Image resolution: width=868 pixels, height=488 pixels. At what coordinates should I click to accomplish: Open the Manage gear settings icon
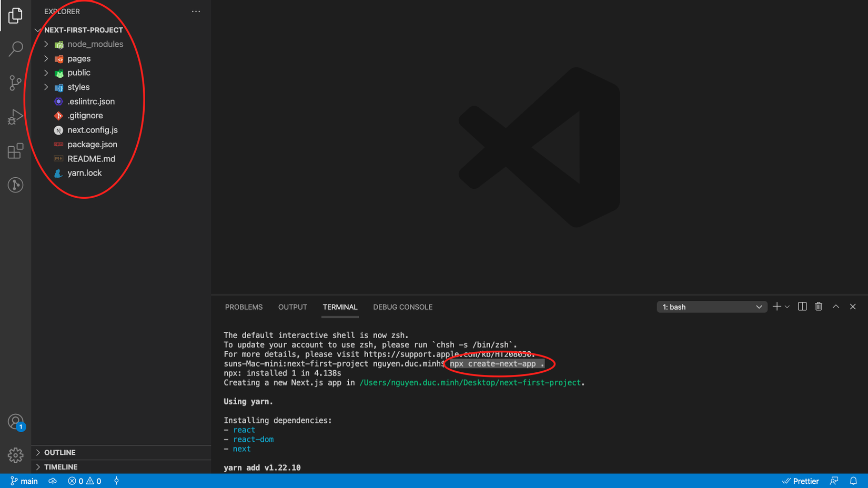15,455
